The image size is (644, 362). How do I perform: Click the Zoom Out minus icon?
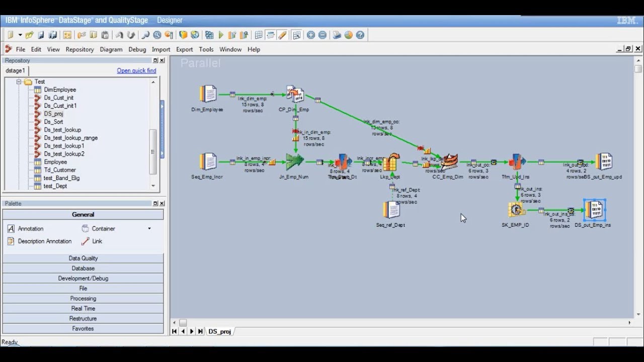point(323,35)
